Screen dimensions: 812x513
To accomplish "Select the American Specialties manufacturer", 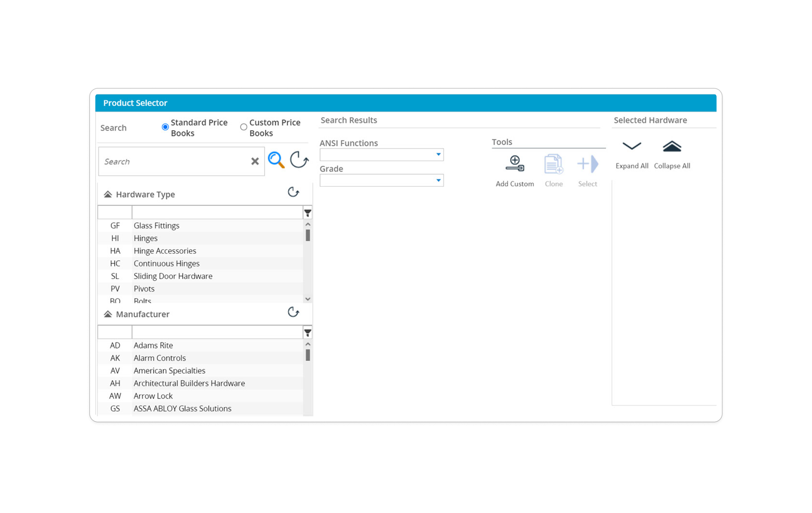I will [x=200, y=371].
